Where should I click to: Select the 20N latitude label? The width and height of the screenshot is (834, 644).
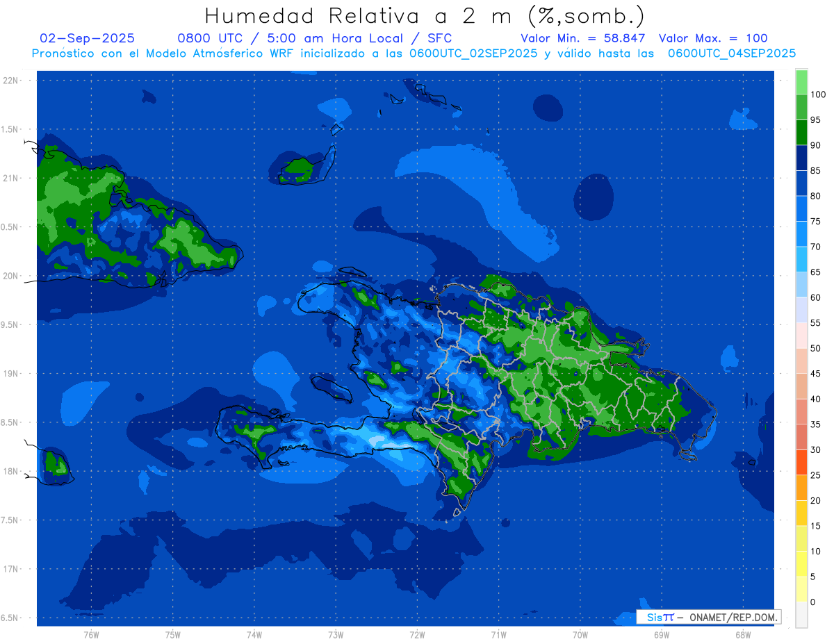click(11, 276)
